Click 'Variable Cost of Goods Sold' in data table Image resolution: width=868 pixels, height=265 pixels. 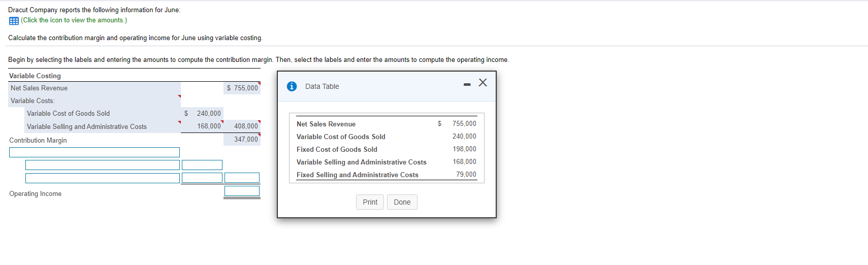(341, 137)
